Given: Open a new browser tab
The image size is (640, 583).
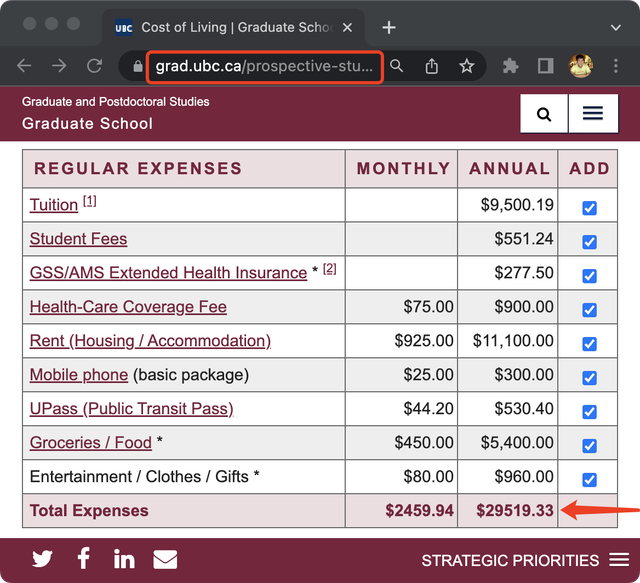Looking at the screenshot, I should 389,27.
